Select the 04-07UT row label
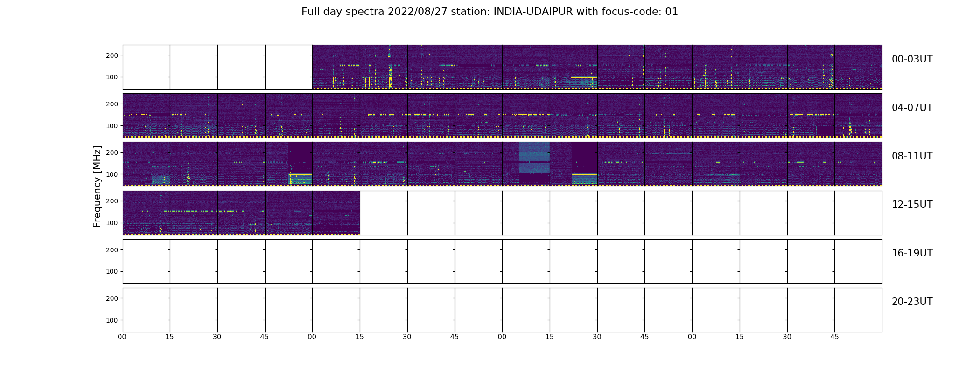The height and width of the screenshot is (373, 980). click(912, 108)
